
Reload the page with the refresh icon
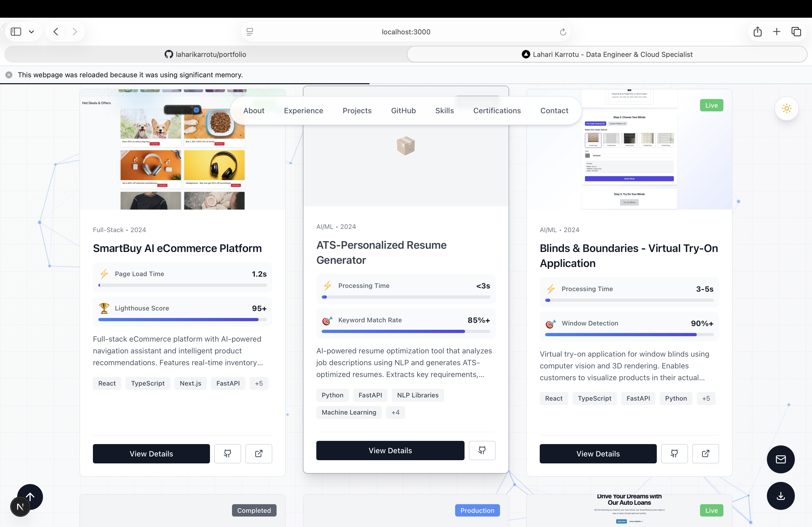coord(563,32)
